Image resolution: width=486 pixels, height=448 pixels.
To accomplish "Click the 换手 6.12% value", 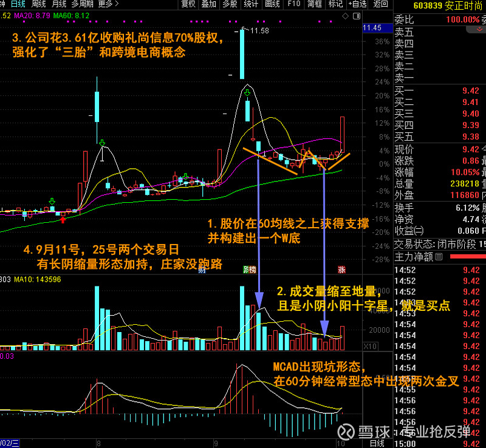I will tap(468, 208).
